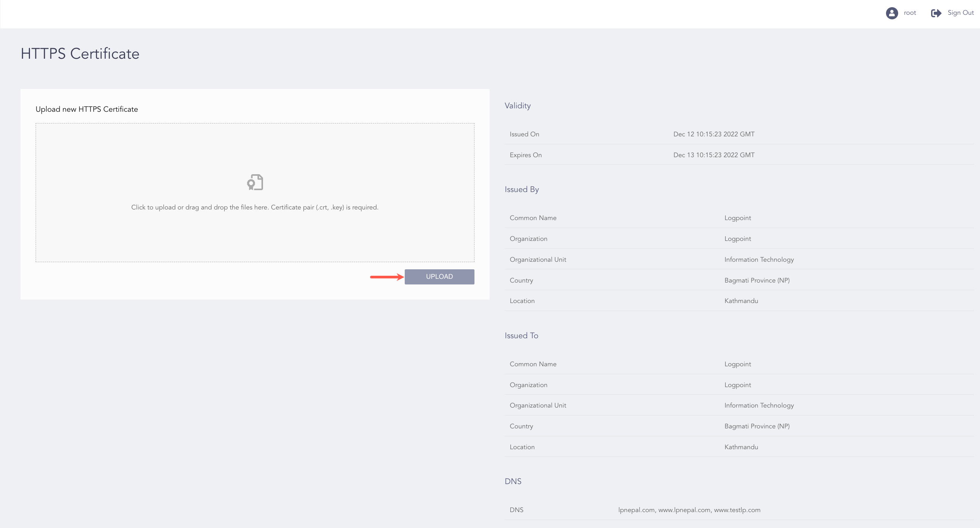The image size is (980, 528).
Task: Click the Expires On date value
Action: click(x=714, y=155)
